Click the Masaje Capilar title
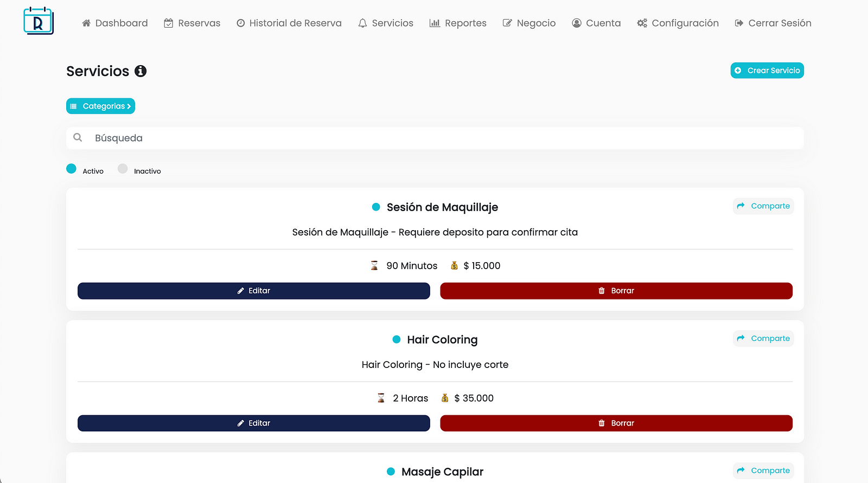This screenshot has height=483, width=868. pos(442,472)
